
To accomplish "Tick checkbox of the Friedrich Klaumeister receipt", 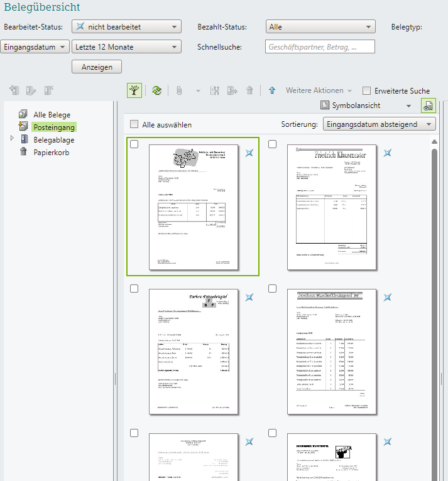I will tap(272, 144).
